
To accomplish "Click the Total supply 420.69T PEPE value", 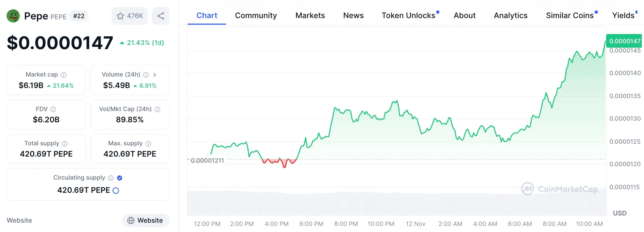I will click(46, 154).
